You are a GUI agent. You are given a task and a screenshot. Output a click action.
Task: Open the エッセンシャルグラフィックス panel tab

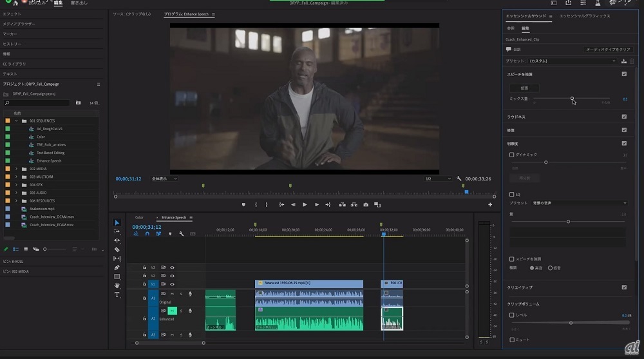click(584, 15)
